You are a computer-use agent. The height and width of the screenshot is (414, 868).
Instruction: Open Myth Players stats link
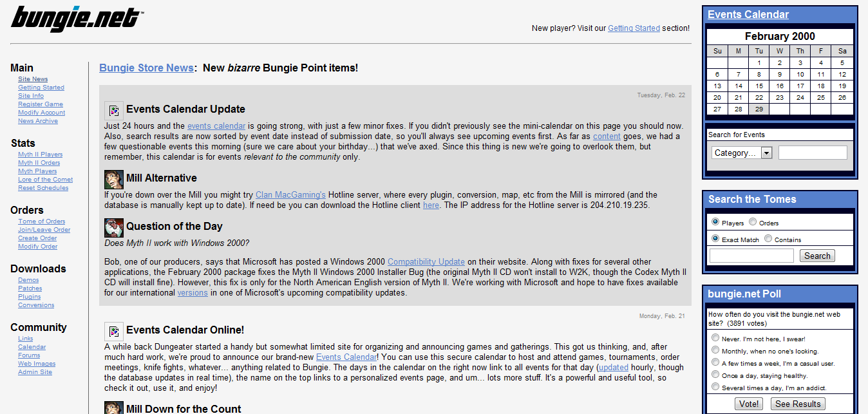point(37,171)
